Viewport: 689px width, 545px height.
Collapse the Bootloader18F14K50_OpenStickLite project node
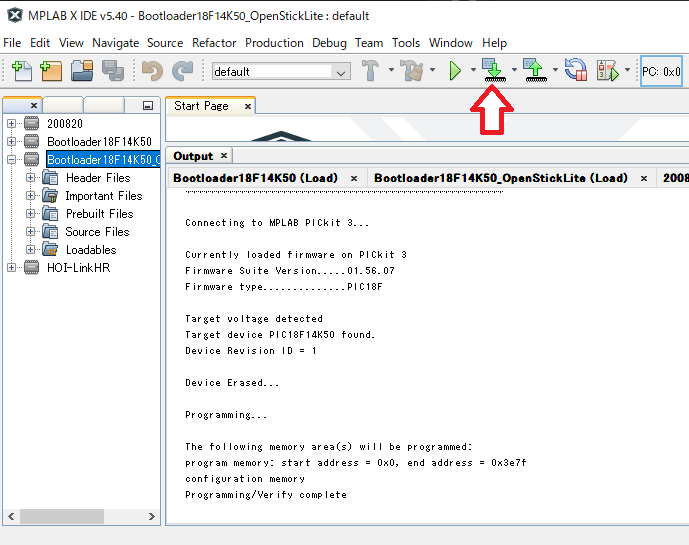pyautogui.click(x=11, y=160)
